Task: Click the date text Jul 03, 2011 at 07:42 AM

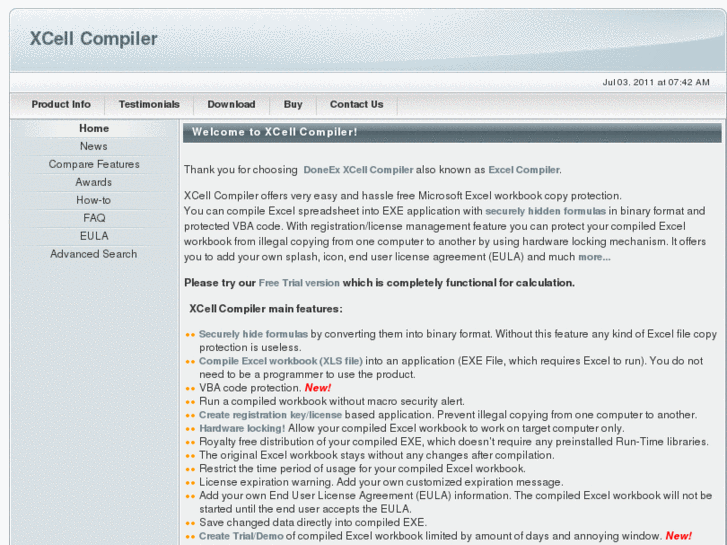Action: pyautogui.click(x=656, y=82)
